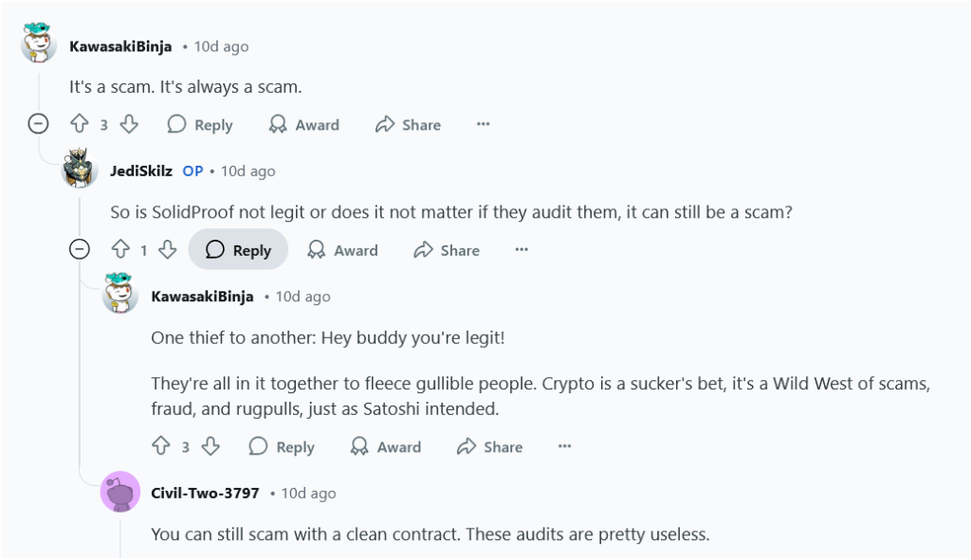This screenshot has width=971, height=560.
Task: Share the "One thief to another" comment
Action: coord(489,447)
